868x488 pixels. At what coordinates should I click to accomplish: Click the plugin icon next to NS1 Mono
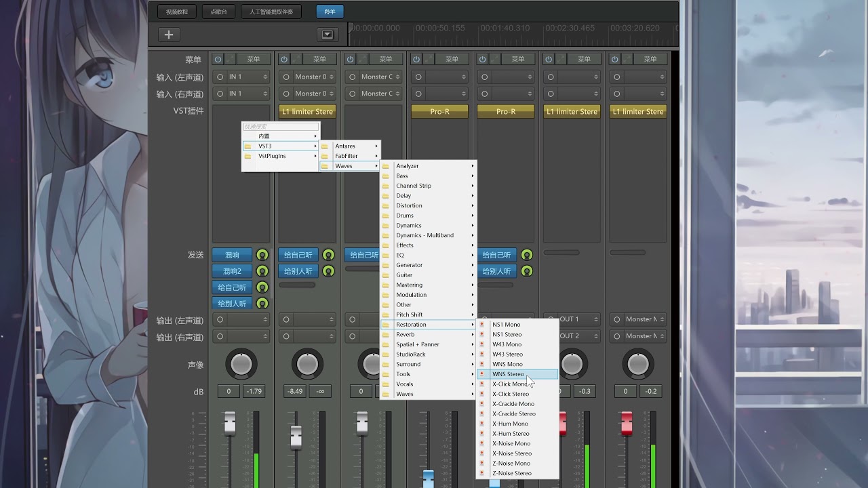click(x=482, y=325)
